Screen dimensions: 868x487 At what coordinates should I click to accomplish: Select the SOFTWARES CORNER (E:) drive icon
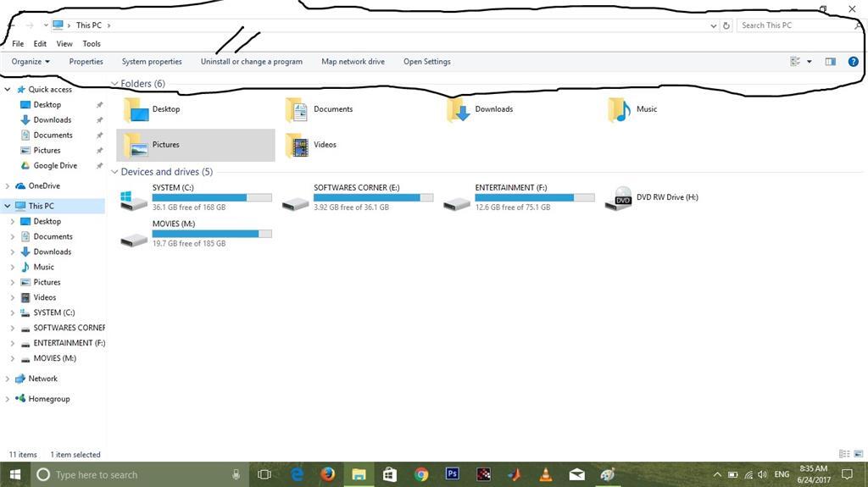coord(295,203)
